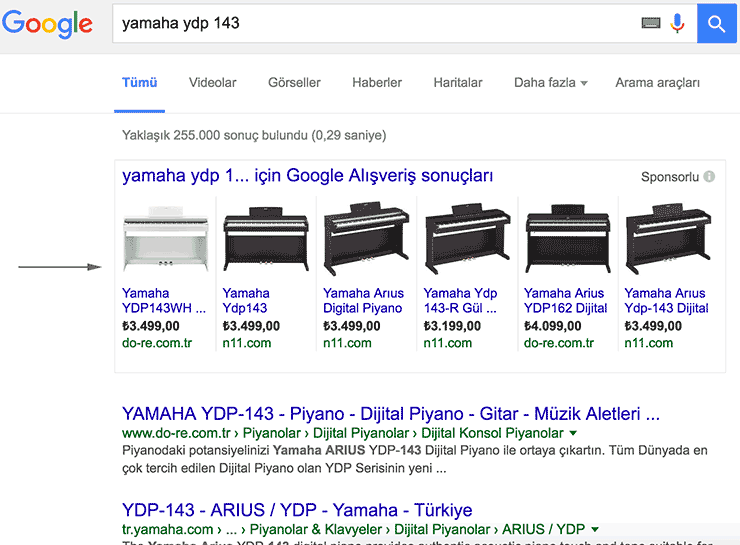Image resolution: width=740 pixels, height=545 pixels.
Task: Switch to the Videolar tab
Action: (x=212, y=83)
